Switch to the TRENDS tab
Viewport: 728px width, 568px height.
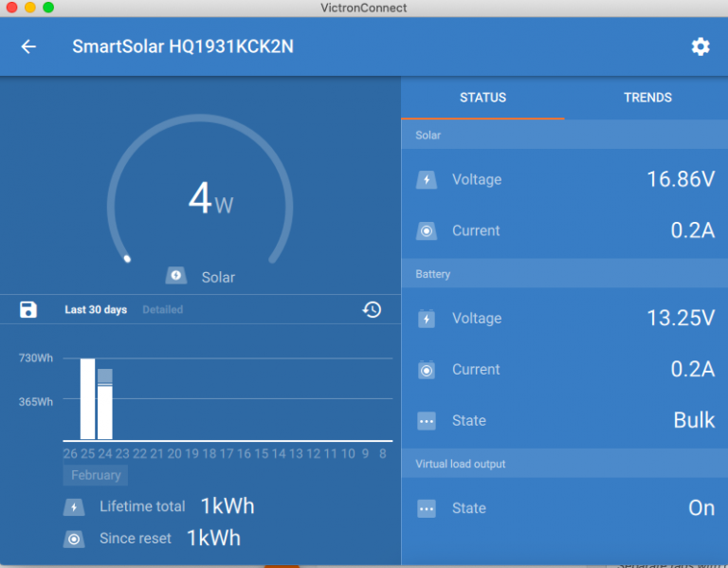(x=647, y=98)
